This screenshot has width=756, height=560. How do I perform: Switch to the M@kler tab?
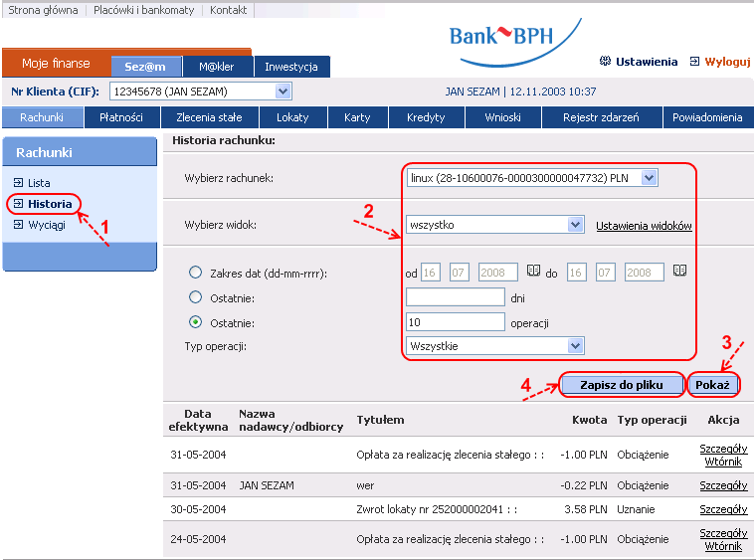point(217,67)
